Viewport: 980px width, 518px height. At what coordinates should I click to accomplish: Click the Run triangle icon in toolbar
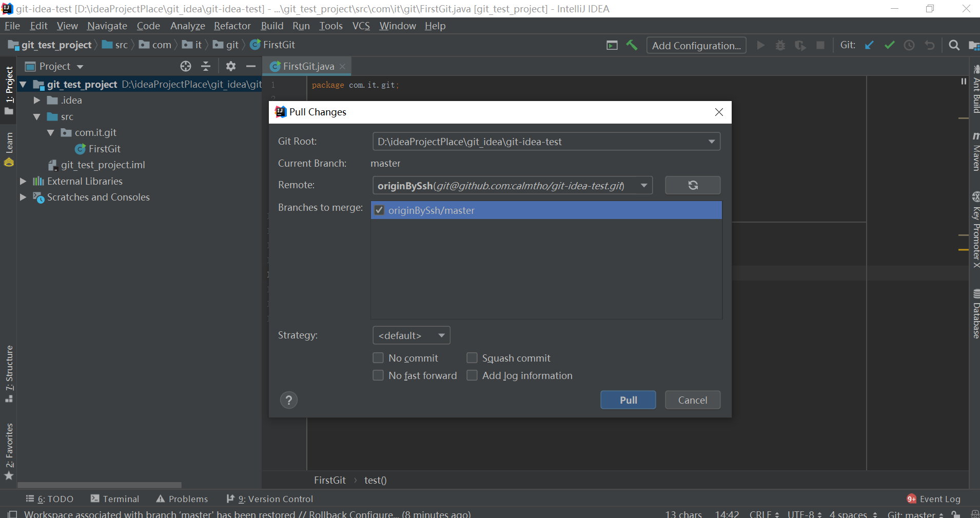coord(761,45)
